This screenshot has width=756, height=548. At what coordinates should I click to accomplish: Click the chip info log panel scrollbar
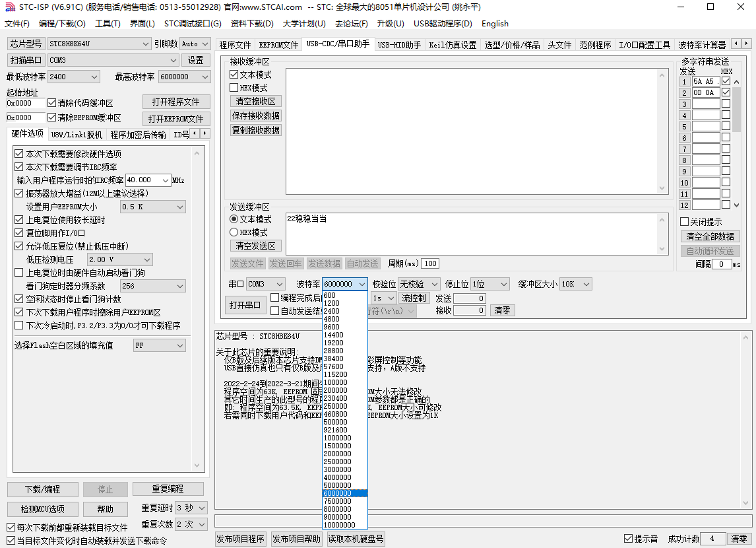point(746,420)
